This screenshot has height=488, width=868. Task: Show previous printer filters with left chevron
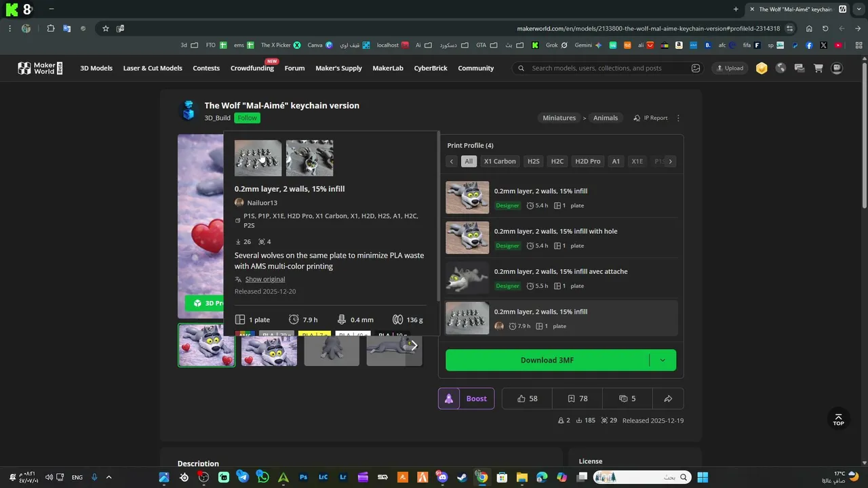[x=452, y=161]
